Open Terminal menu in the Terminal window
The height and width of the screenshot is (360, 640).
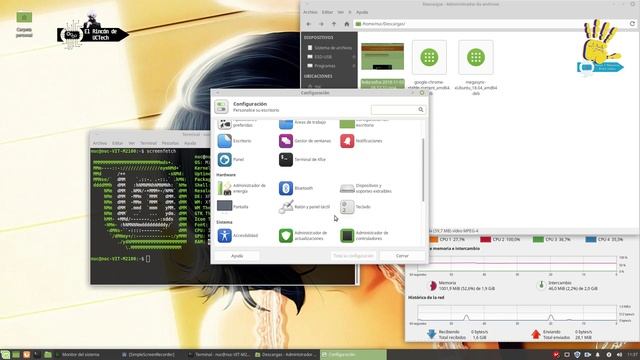pyautogui.click(x=148, y=143)
